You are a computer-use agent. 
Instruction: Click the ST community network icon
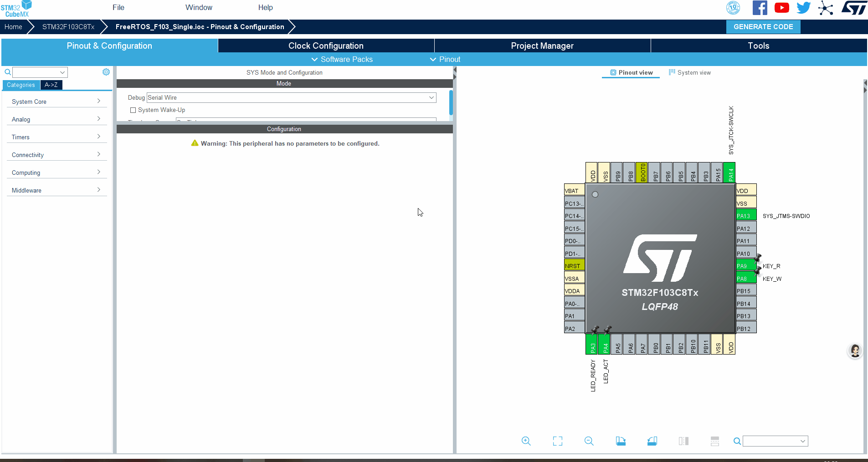[x=825, y=8]
